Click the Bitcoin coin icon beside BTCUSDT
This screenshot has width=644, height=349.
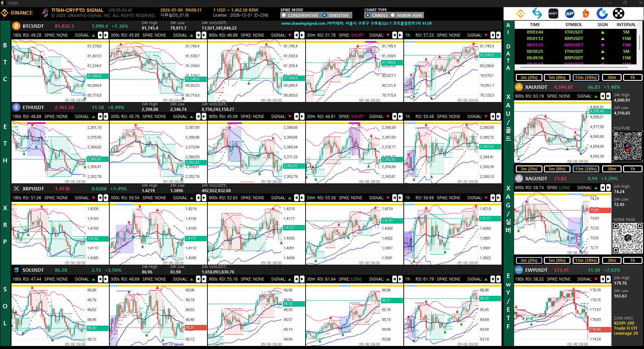click(x=16, y=26)
